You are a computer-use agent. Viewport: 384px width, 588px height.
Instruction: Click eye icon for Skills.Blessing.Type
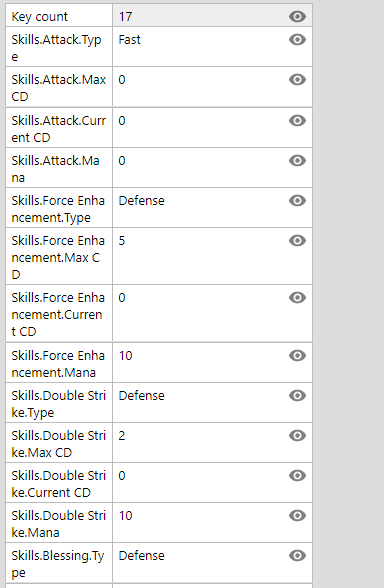tap(297, 555)
